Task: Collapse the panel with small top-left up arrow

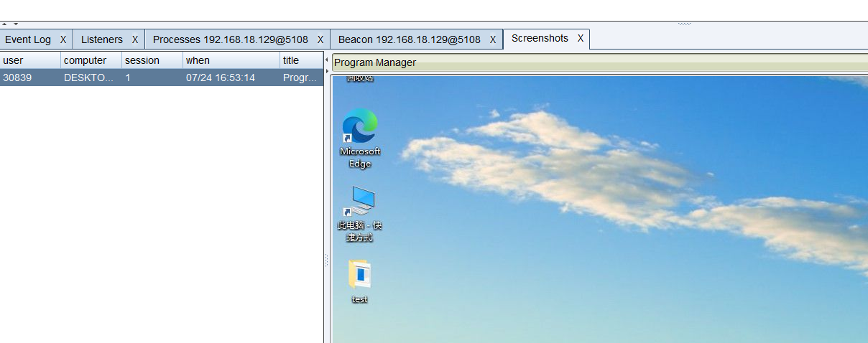Action: (5, 24)
